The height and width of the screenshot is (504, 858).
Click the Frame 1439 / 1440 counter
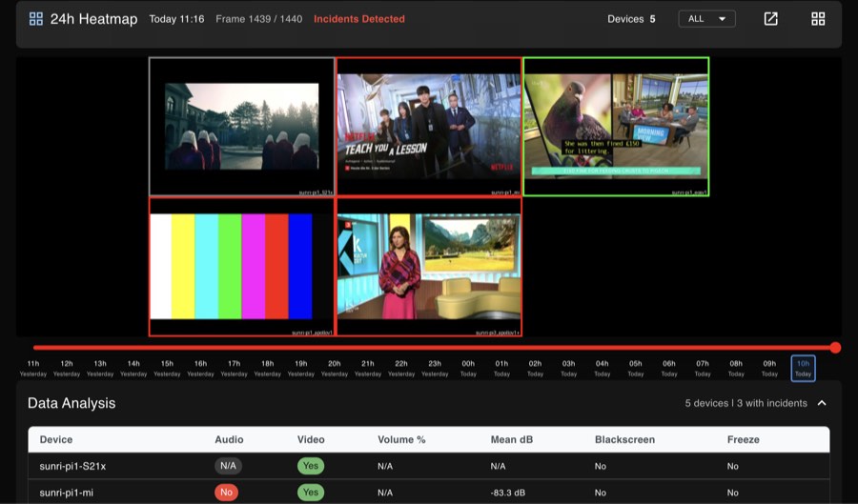click(x=258, y=19)
